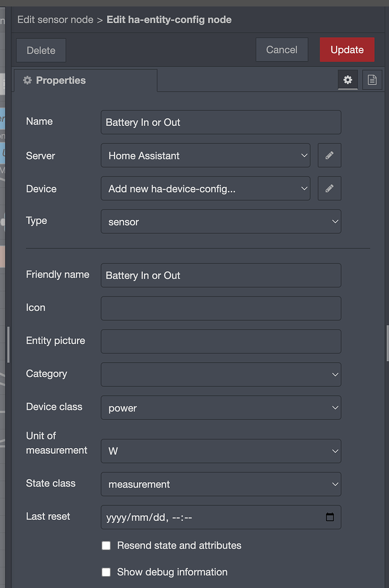Viewport: 389px width, 588px height.
Task: Expand the Unit of measurement dropdown
Action: point(221,451)
